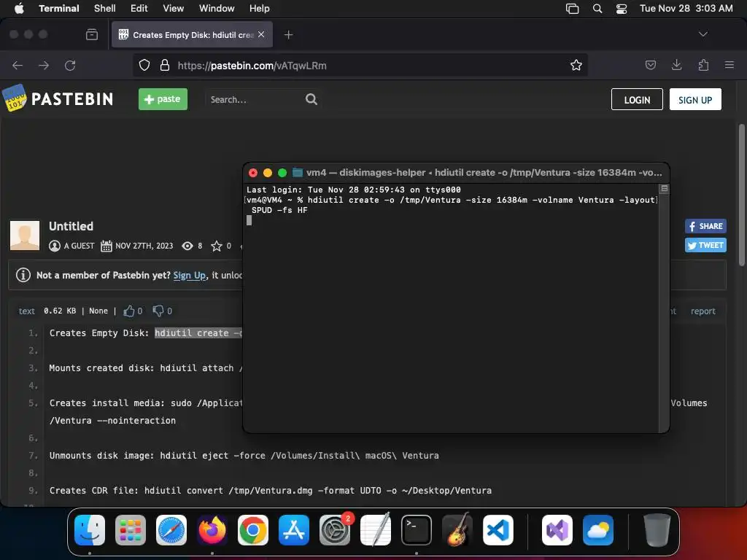Click the tracking protection shield icon
The image size is (747, 560).
[x=144, y=65]
